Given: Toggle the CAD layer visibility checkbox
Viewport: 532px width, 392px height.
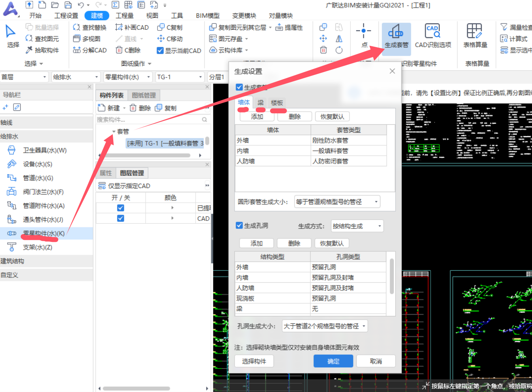Looking at the screenshot, I should pos(121,218).
